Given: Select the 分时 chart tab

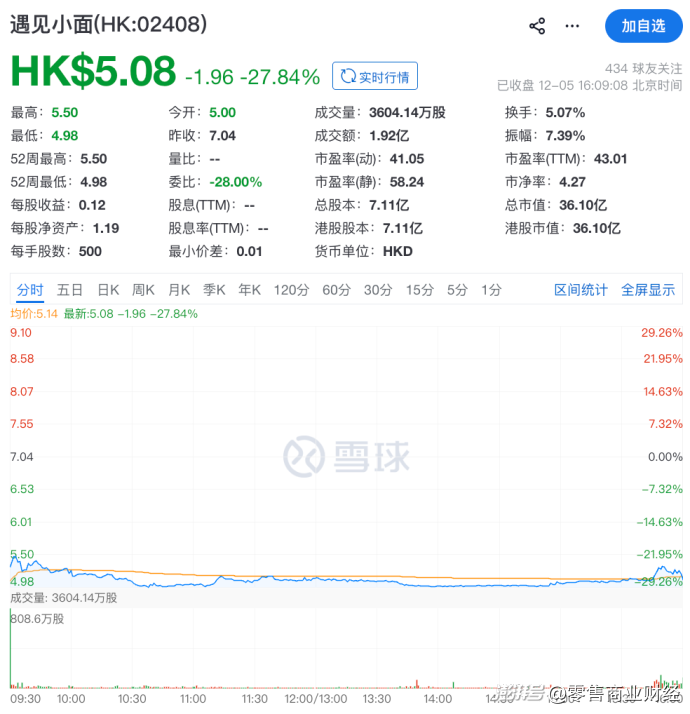Looking at the screenshot, I should coord(30,290).
